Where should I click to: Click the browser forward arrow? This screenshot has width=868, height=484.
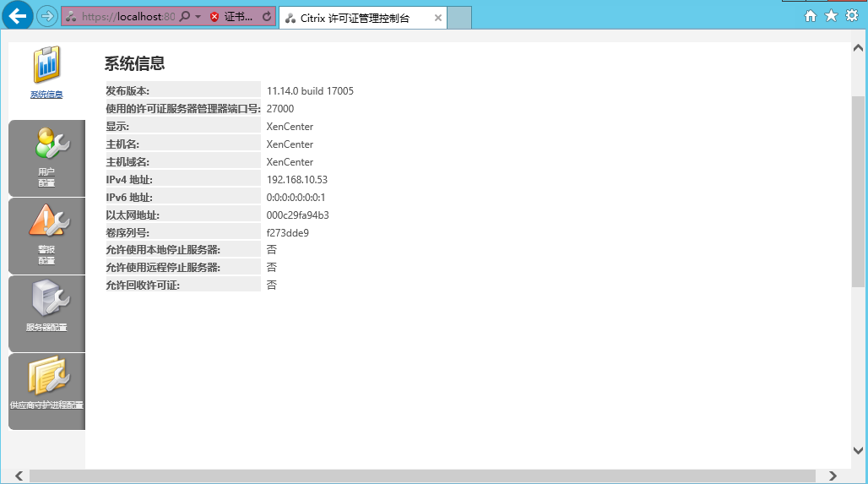[47, 17]
